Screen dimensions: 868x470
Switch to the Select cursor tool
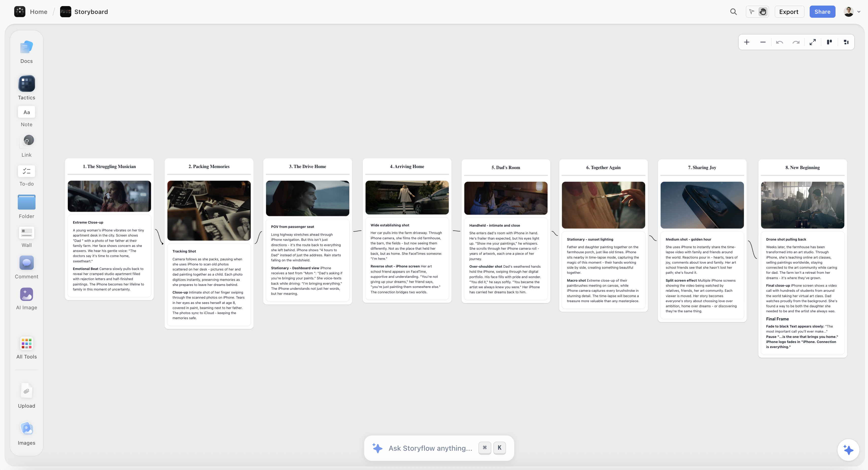752,11
